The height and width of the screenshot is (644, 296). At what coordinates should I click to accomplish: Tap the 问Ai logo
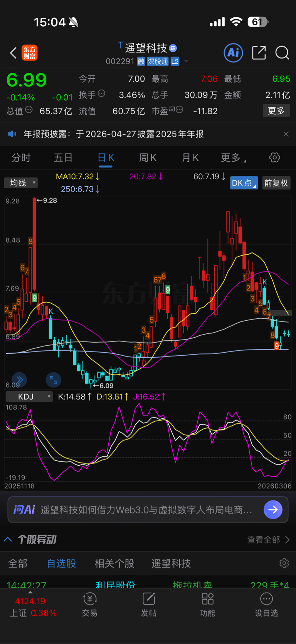(x=24, y=510)
